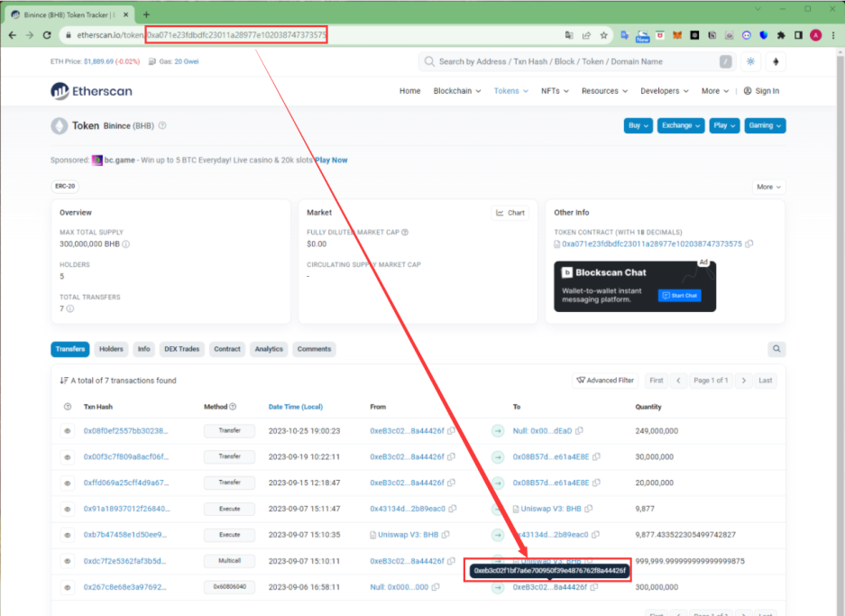
Task: Expand the Resources nav dropdown
Action: tap(604, 91)
